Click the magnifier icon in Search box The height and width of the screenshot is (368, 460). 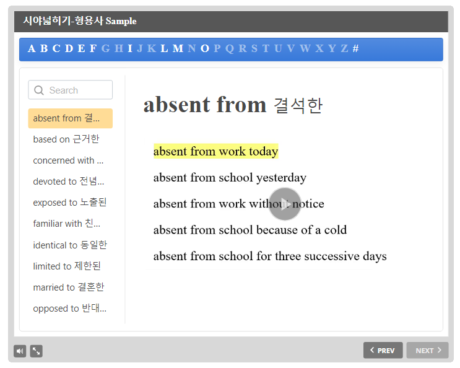coord(39,90)
